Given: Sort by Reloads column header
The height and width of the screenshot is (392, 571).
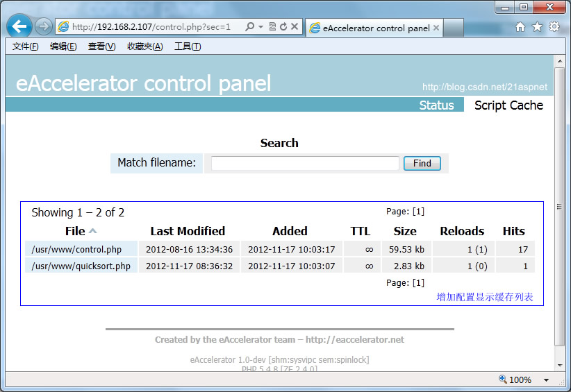Looking at the screenshot, I should [462, 231].
